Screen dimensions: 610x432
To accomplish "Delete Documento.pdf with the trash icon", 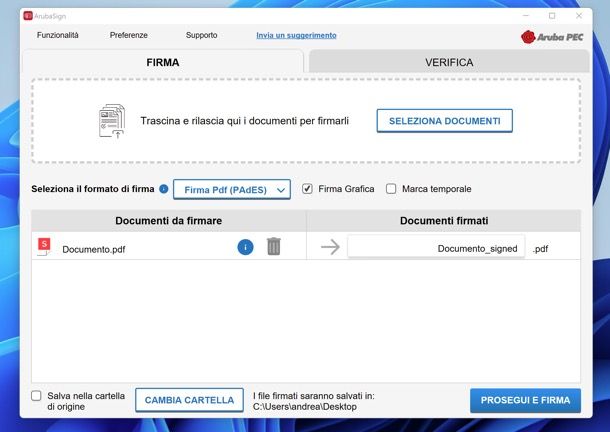I will coord(273,246).
